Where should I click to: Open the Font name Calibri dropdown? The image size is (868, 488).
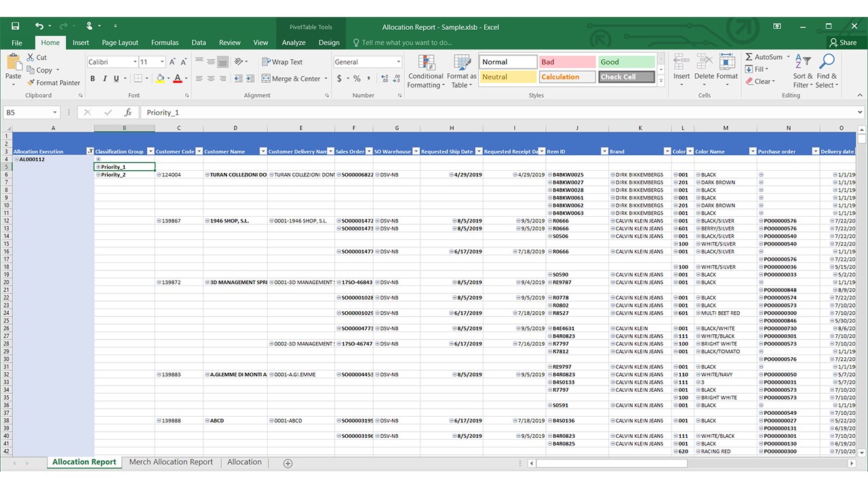134,62
